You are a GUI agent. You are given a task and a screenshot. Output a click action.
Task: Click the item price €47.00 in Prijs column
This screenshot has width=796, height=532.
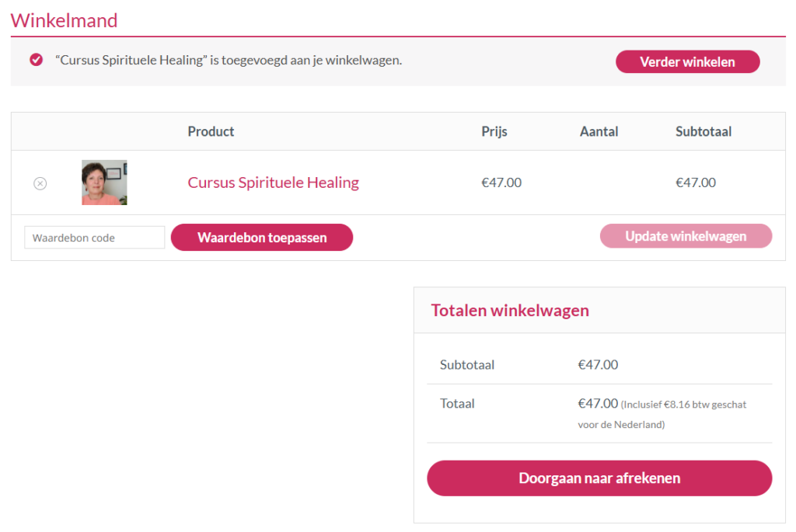pos(501,183)
